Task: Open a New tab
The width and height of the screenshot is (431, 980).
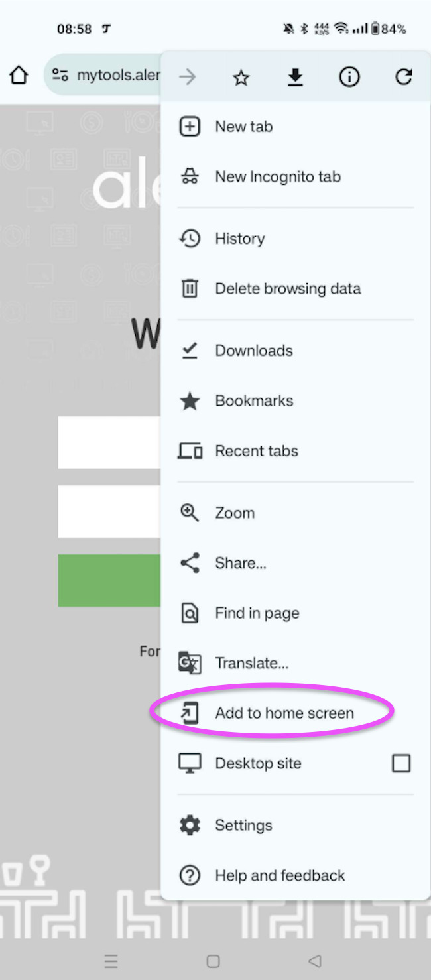Action: click(x=243, y=127)
